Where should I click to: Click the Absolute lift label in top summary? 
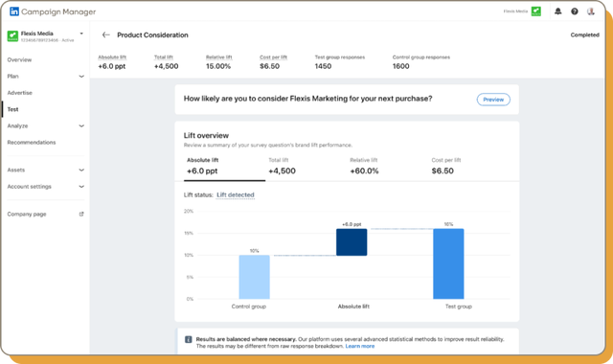(112, 57)
